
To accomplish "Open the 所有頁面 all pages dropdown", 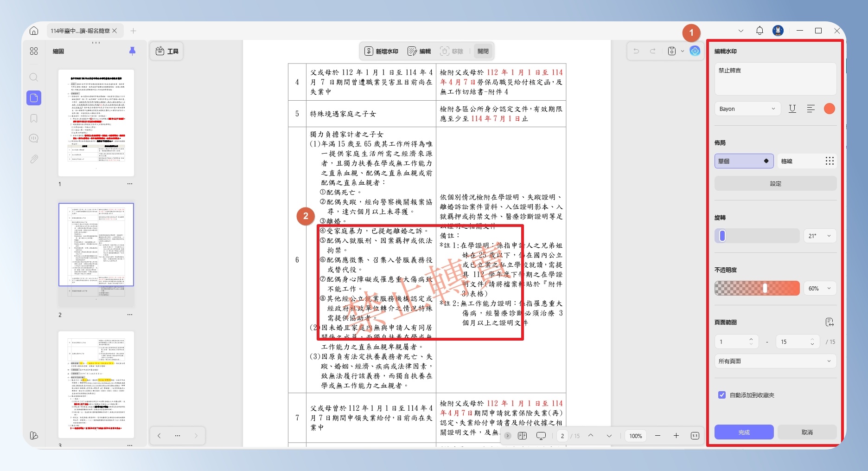I will (x=775, y=361).
